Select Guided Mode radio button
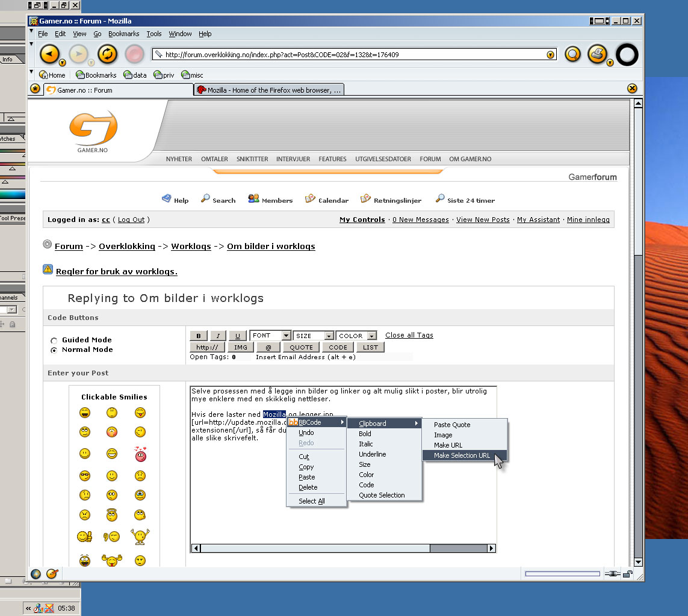 point(54,340)
